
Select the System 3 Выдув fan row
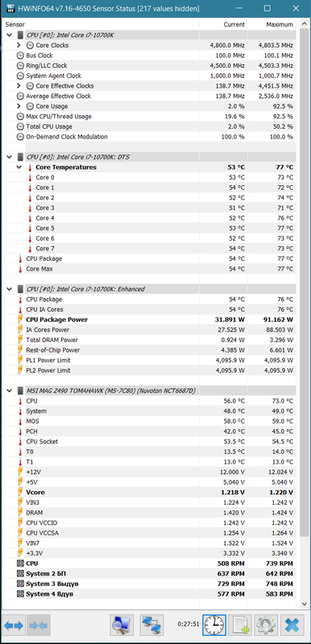coord(149,584)
